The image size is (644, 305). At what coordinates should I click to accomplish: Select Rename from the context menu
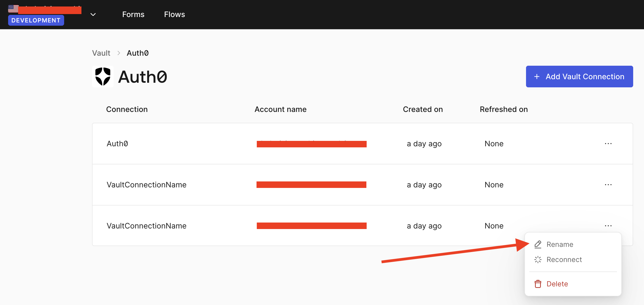pyautogui.click(x=560, y=244)
